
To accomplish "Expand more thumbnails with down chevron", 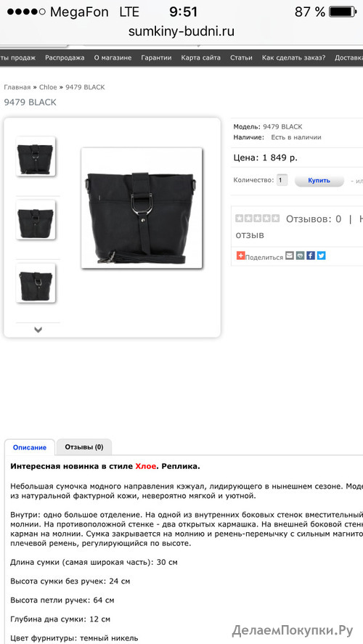I will coord(38,330).
